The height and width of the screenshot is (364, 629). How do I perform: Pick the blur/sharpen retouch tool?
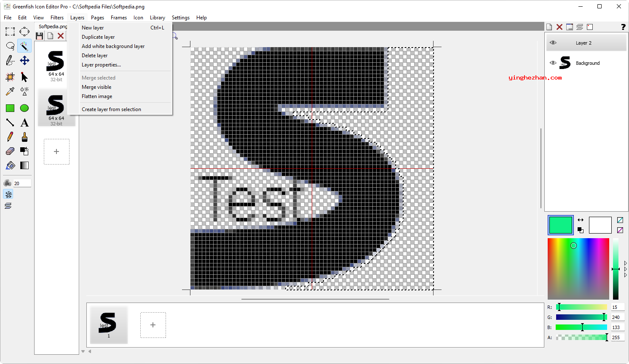click(x=24, y=91)
